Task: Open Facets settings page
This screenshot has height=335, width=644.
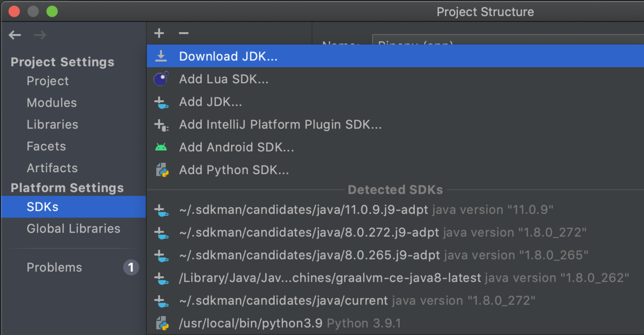Action: [46, 146]
